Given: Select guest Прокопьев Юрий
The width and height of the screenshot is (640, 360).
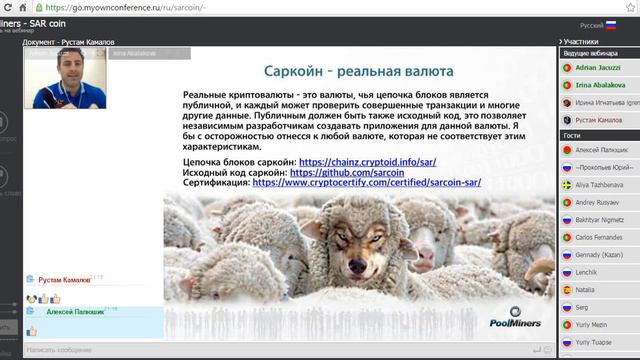Looking at the screenshot, I should click(604, 168).
